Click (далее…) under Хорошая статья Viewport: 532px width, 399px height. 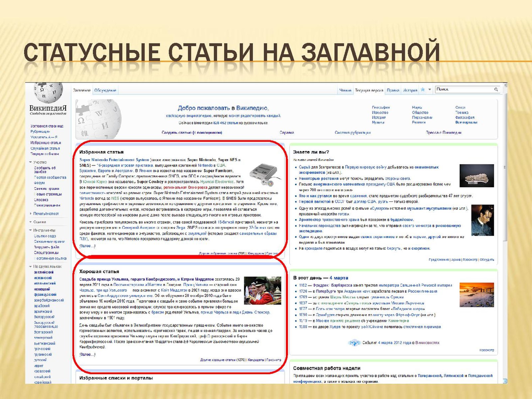(x=87, y=354)
